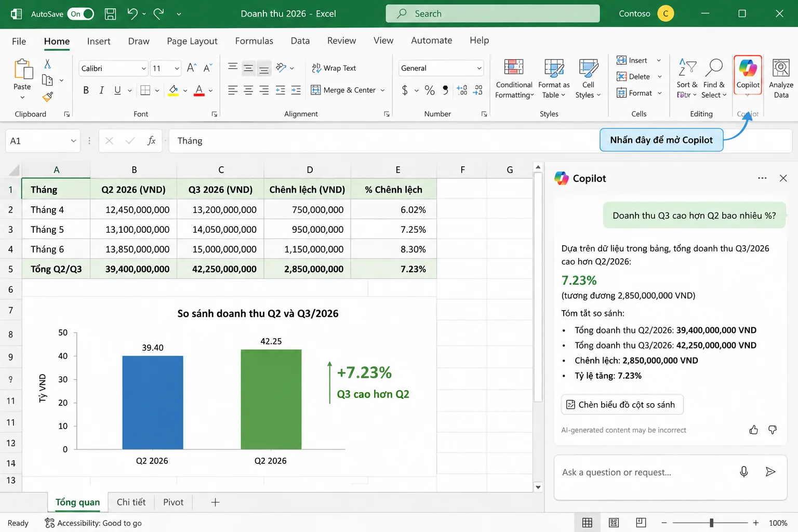Give thumbs down to Copilot response
Image resolution: width=798 pixels, height=532 pixels.
click(x=773, y=430)
